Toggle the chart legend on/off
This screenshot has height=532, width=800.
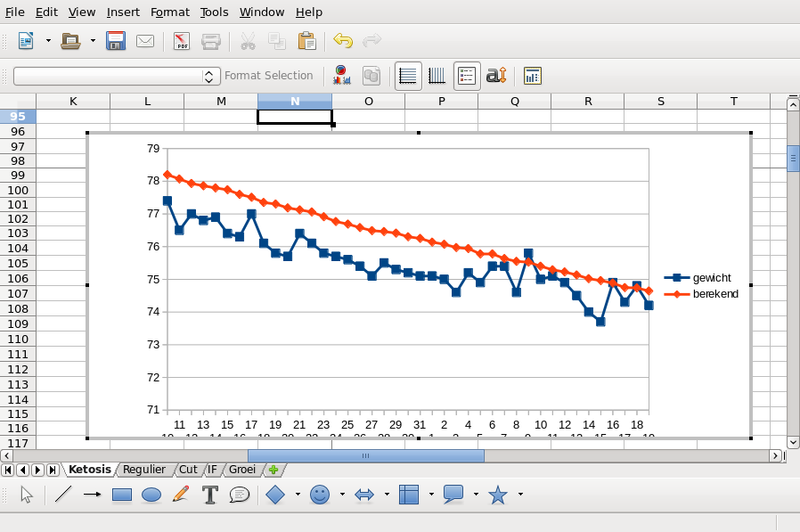(x=467, y=76)
